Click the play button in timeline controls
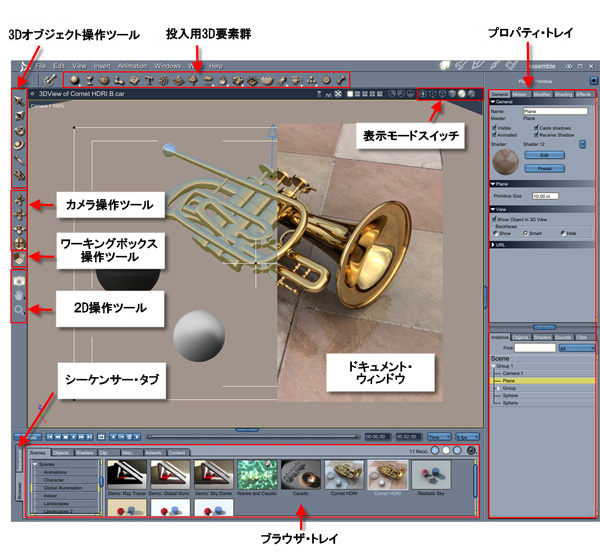 74,437
